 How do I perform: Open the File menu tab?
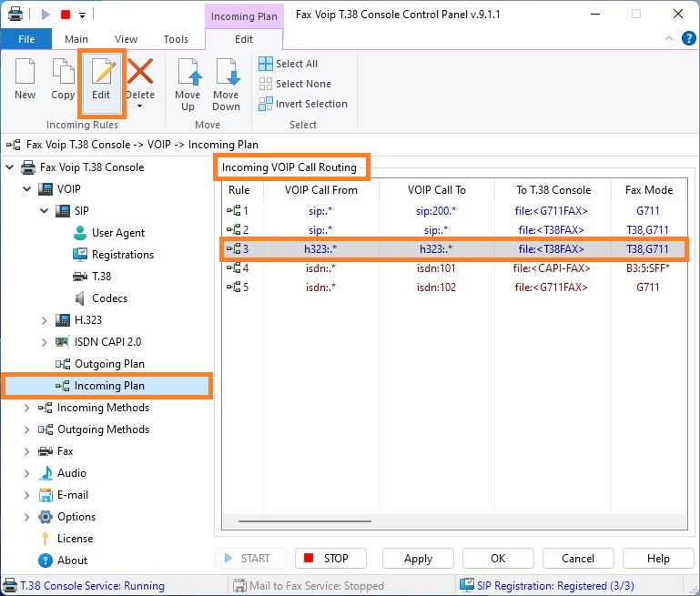coord(26,39)
